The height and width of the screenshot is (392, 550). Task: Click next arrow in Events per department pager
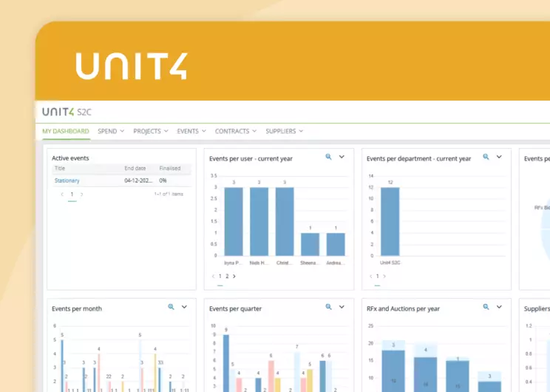click(x=384, y=276)
